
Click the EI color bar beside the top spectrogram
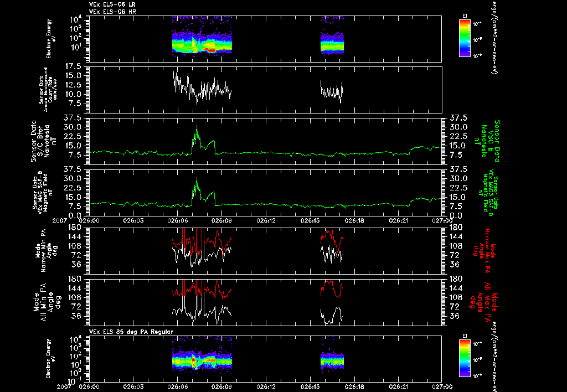[465, 38]
